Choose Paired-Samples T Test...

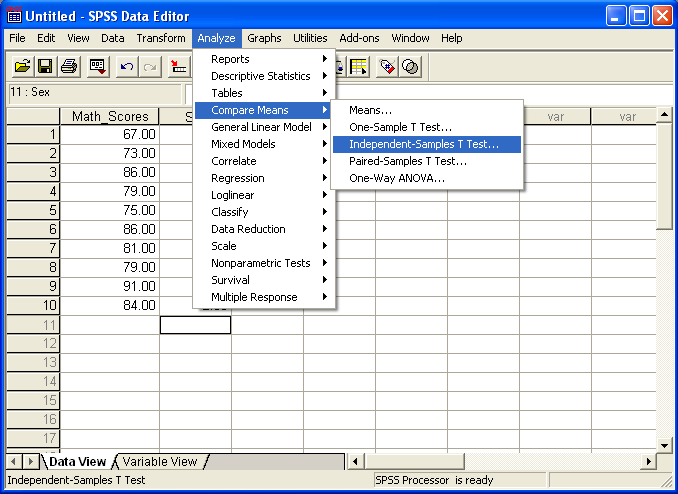[427, 161]
